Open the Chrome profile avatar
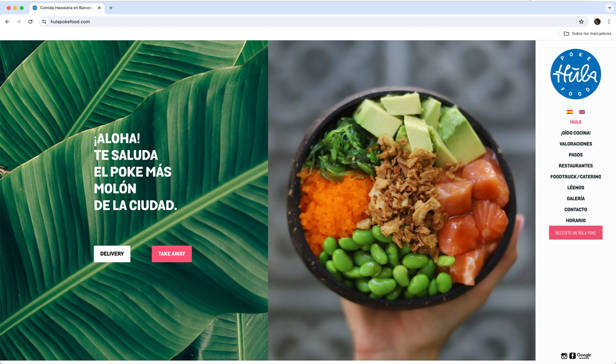Image resolution: width=616 pixels, height=364 pixels. (598, 22)
